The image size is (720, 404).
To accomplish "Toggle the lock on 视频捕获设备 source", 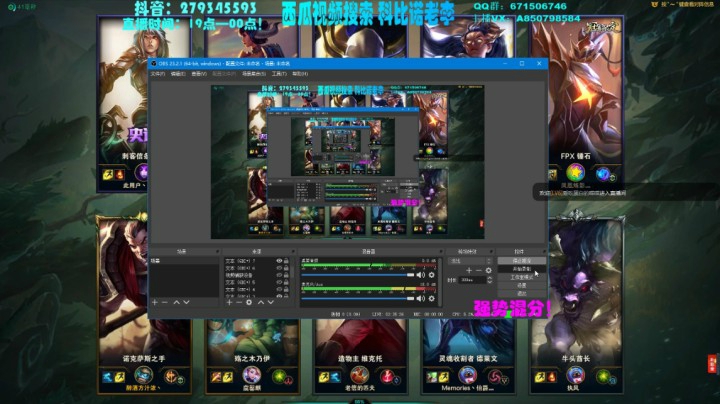I will coord(286,275).
